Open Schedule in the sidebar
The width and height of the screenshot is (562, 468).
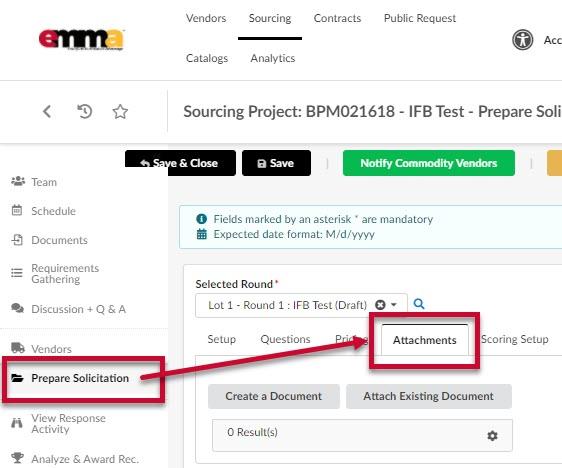(x=53, y=211)
